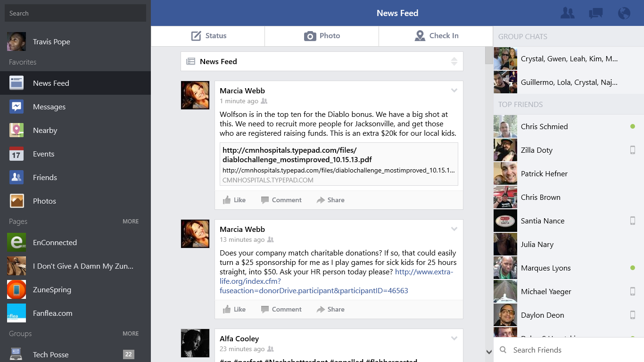Expand options chevron on Marcia Webb's first post
This screenshot has width=644, height=362.
coord(454,90)
